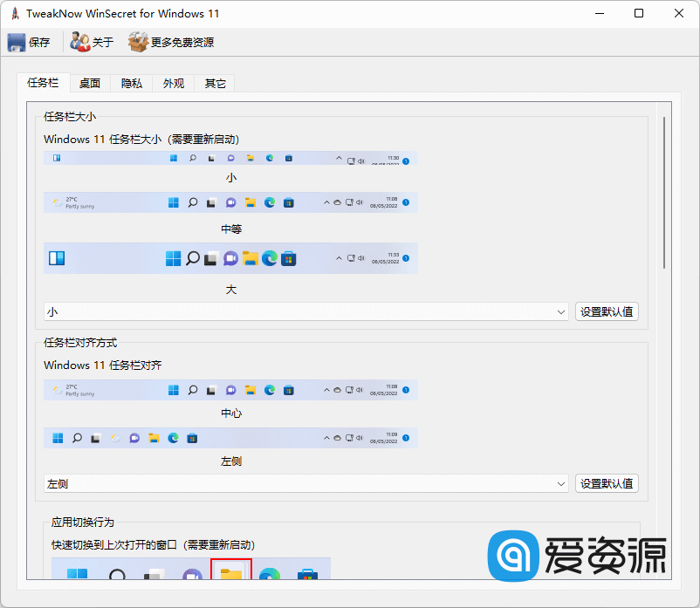Click the Microsoft Store icon in 大 preview

[286, 259]
